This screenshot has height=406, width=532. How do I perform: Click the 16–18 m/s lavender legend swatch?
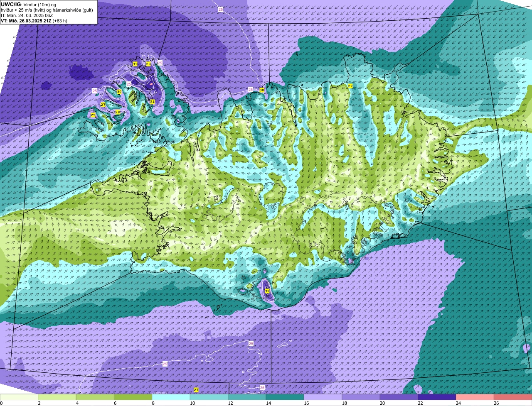pos(323,397)
